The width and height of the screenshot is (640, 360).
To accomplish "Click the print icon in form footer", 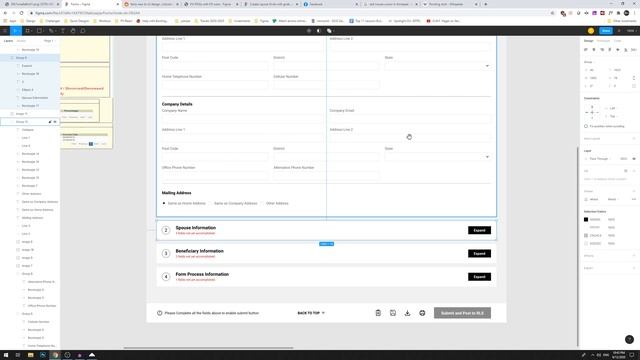I will 422,313.
